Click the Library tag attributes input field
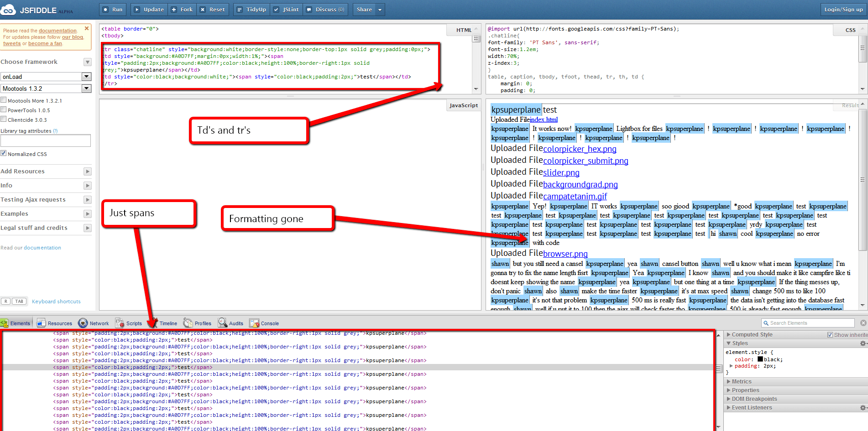The width and height of the screenshot is (868, 431). tap(46, 140)
